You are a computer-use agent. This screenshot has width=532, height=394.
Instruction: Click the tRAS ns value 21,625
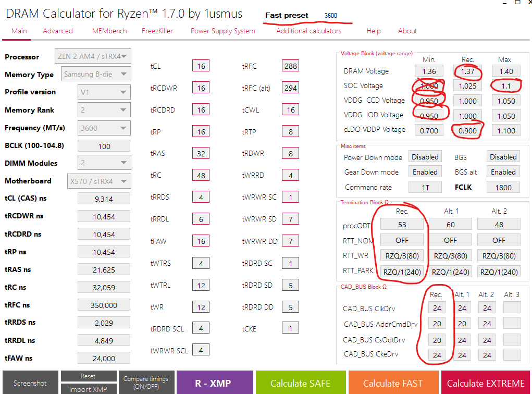(104, 269)
